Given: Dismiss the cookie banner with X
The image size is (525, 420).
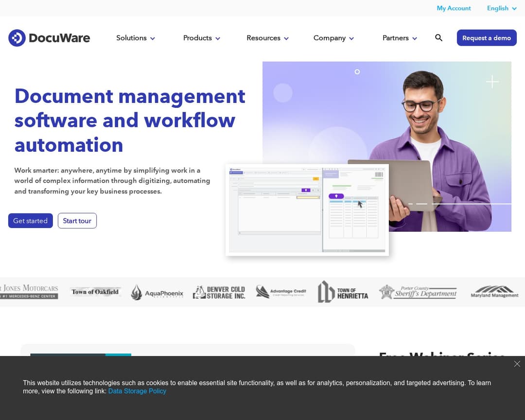Looking at the screenshot, I should pos(517,364).
